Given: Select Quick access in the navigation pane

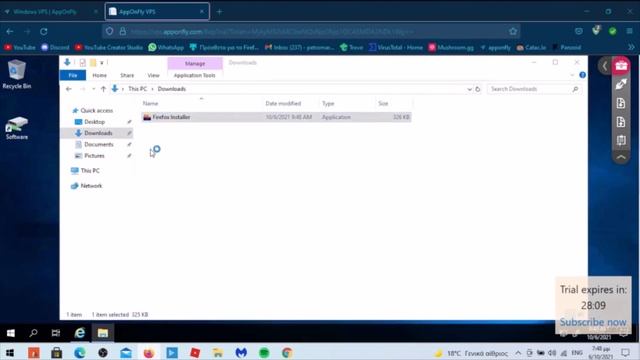Looking at the screenshot, I should (97, 111).
